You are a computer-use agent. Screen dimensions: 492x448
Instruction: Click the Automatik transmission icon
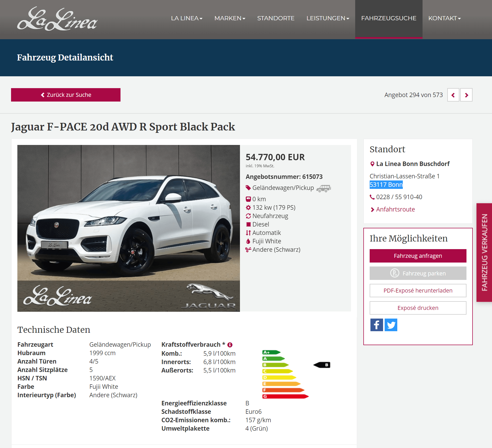coord(248,233)
